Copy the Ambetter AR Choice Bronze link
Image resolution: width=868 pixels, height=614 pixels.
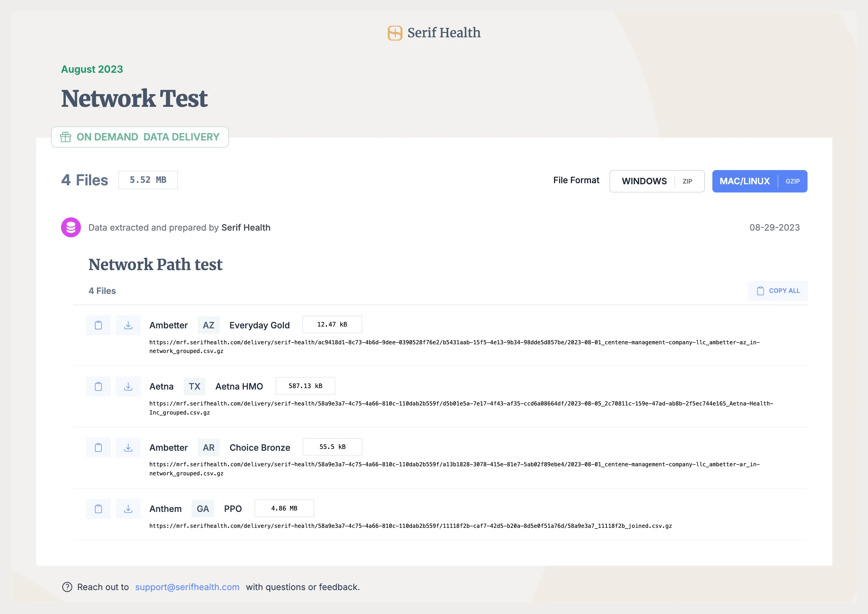click(98, 447)
